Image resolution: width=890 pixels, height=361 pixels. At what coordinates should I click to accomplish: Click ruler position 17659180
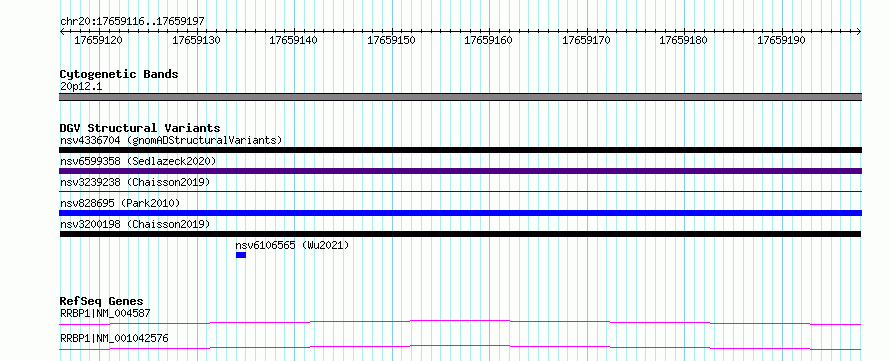pos(683,41)
